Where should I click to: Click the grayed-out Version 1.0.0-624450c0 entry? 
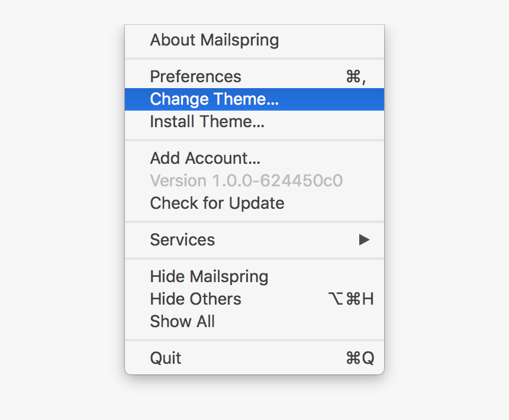pyautogui.click(x=246, y=180)
